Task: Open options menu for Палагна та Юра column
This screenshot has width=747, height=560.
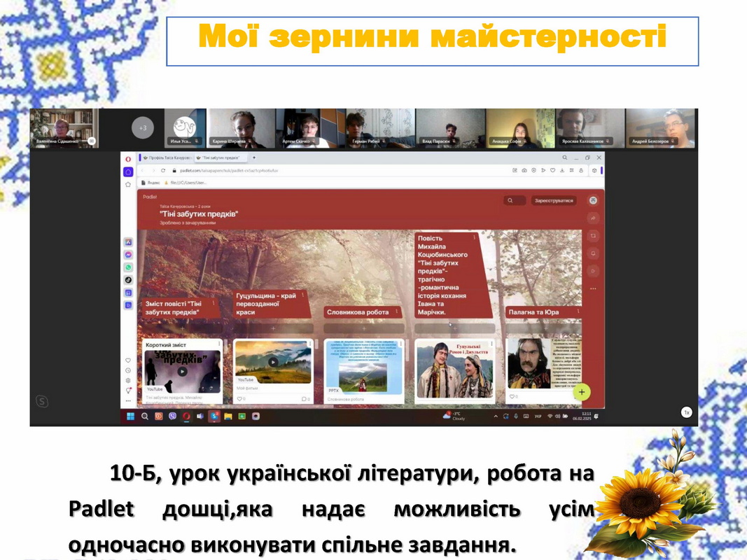Action: coord(578,311)
